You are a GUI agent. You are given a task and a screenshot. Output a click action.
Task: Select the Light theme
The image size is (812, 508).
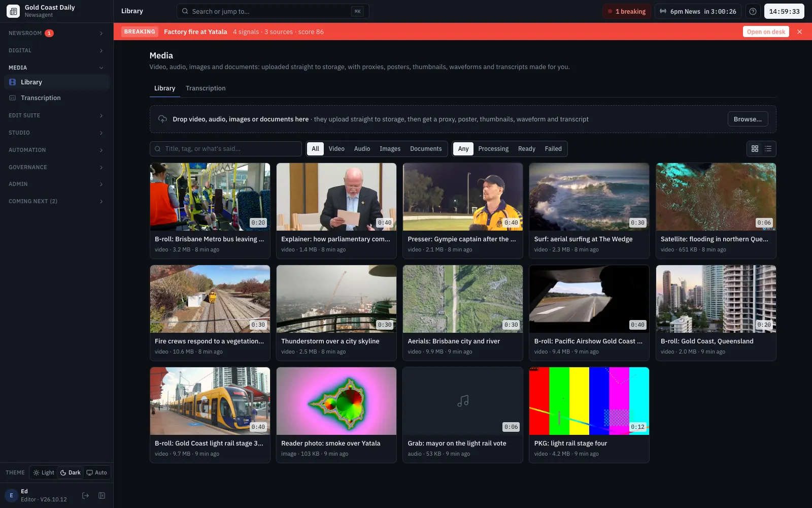click(44, 472)
